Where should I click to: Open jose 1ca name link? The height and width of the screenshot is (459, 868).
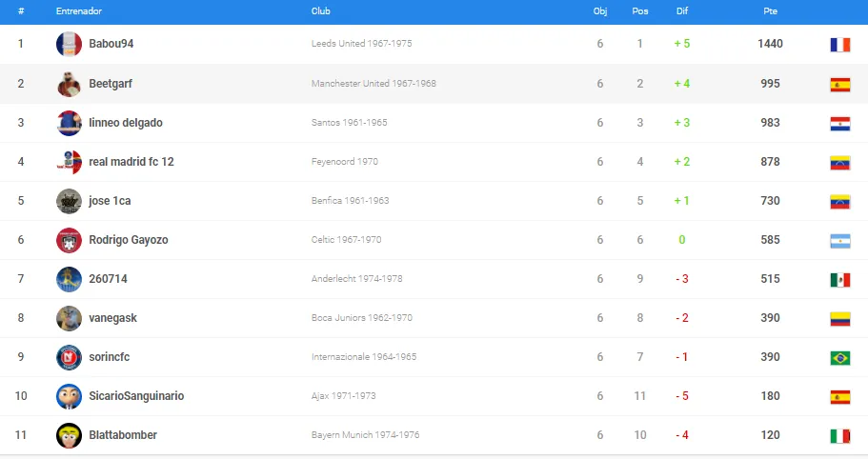[x=110, y=201]
